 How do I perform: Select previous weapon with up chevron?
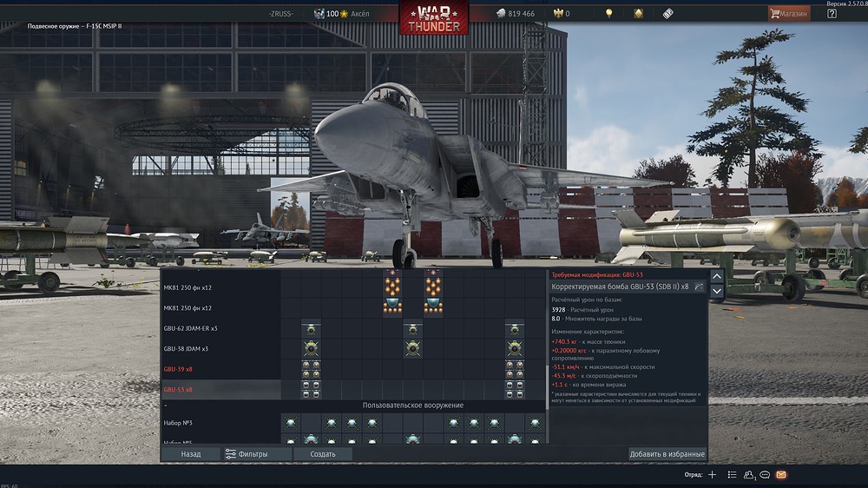click(x=717, y=276)
